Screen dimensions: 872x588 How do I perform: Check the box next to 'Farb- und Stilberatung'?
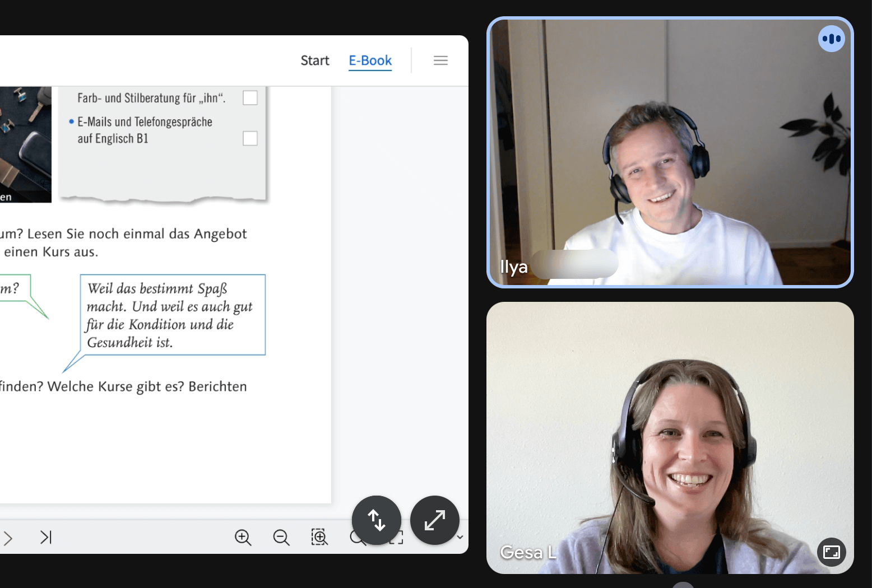tap(249, 97)
